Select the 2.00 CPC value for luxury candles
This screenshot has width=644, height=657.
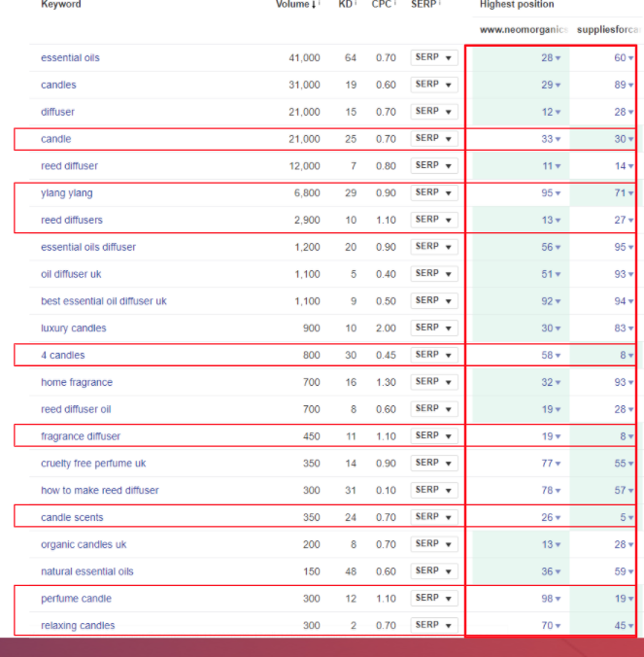[386, 328]
